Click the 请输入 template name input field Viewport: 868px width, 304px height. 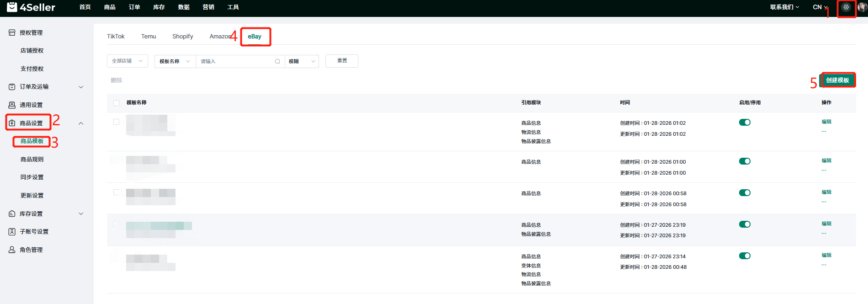pos(235,61)
